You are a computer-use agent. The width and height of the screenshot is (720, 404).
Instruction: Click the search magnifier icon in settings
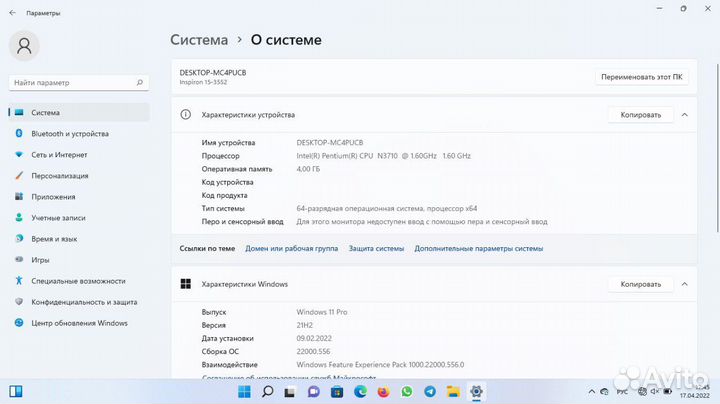coord(140,83)
